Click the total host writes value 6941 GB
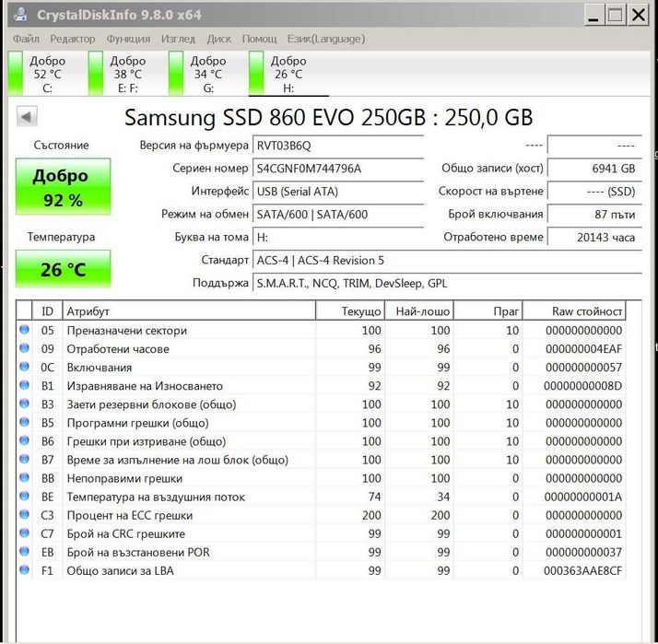 pos(594,169)
